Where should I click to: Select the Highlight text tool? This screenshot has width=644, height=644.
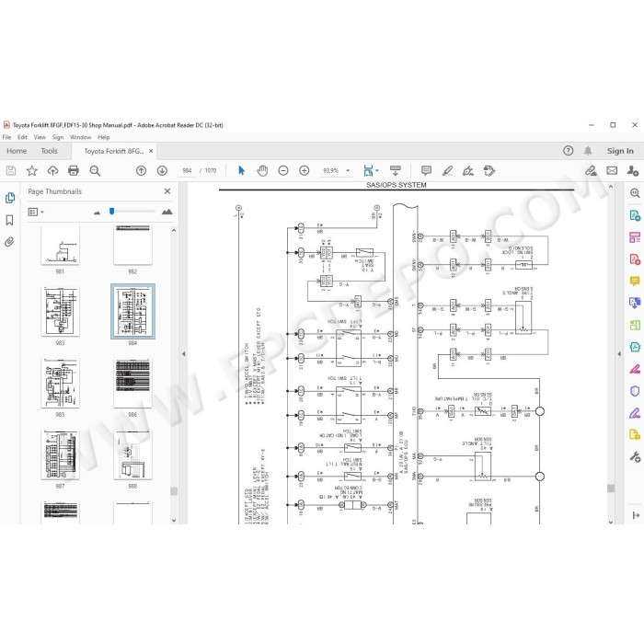pos(447,170)
